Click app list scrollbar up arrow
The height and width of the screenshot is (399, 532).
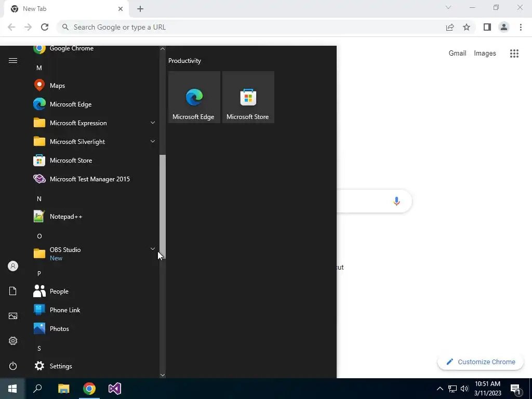point(163,49)
